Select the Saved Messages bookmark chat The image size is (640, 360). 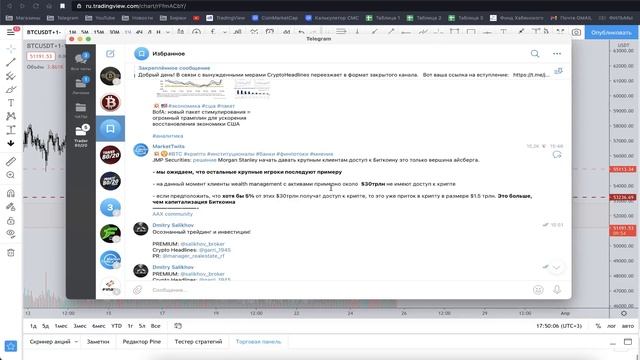(110, 129)
